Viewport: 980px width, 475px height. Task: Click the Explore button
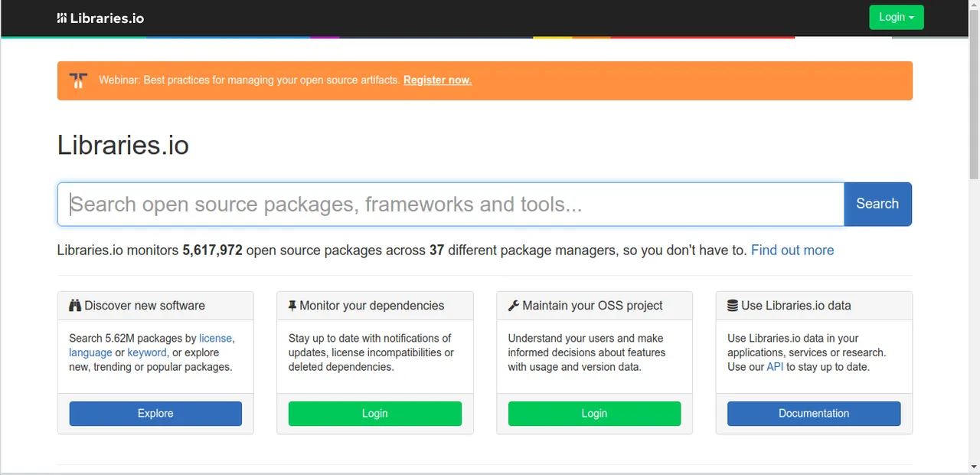(x=155, y=414)
